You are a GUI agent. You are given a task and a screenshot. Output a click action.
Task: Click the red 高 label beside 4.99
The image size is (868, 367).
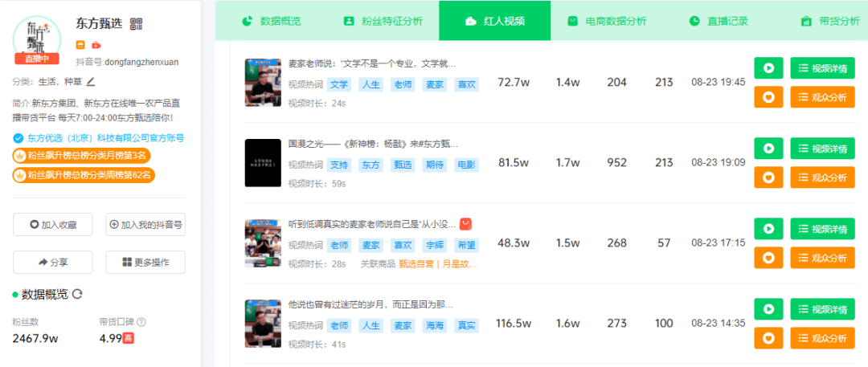(x=129, y=338)
